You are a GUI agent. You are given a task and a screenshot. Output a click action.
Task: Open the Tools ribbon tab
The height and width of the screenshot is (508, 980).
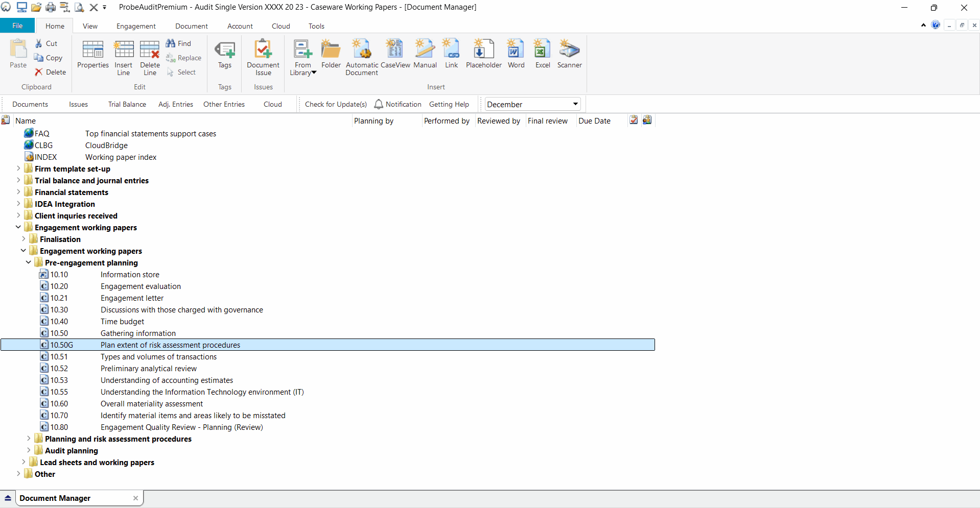316,26
